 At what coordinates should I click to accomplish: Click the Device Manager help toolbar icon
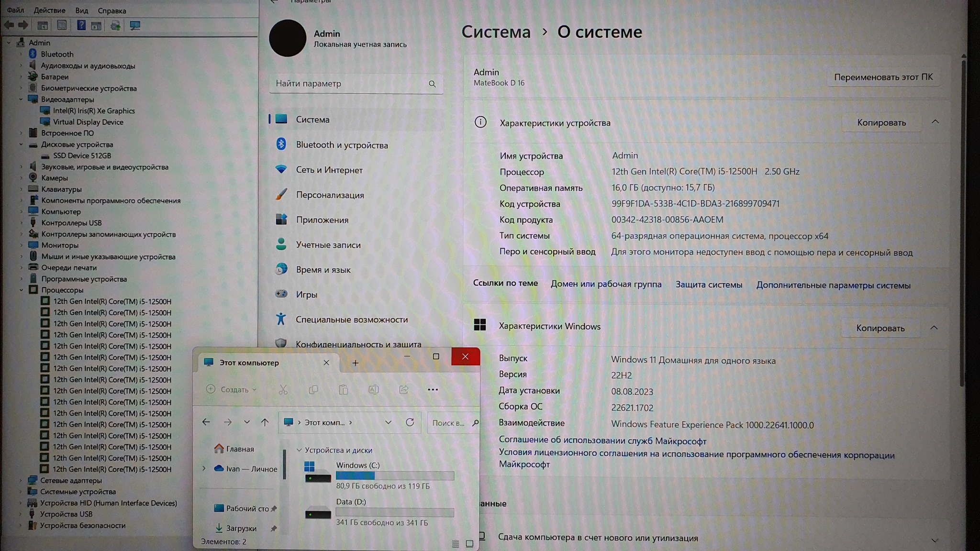point(81,25)
